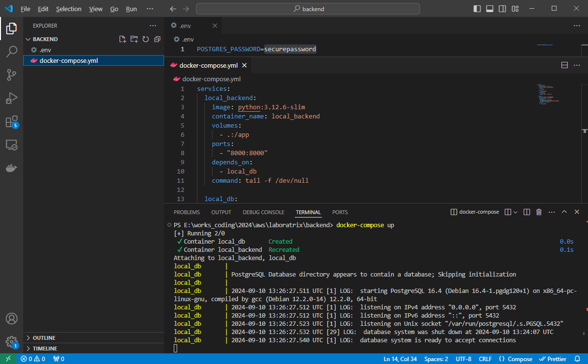Screen dimensions: 588x364
Task: Click the Prettier status bar button
Action: click(553, 359)
